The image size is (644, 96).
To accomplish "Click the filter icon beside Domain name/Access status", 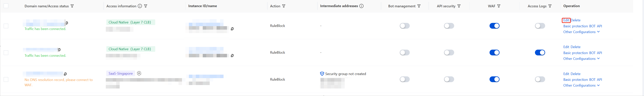I will tap(72, 6).
